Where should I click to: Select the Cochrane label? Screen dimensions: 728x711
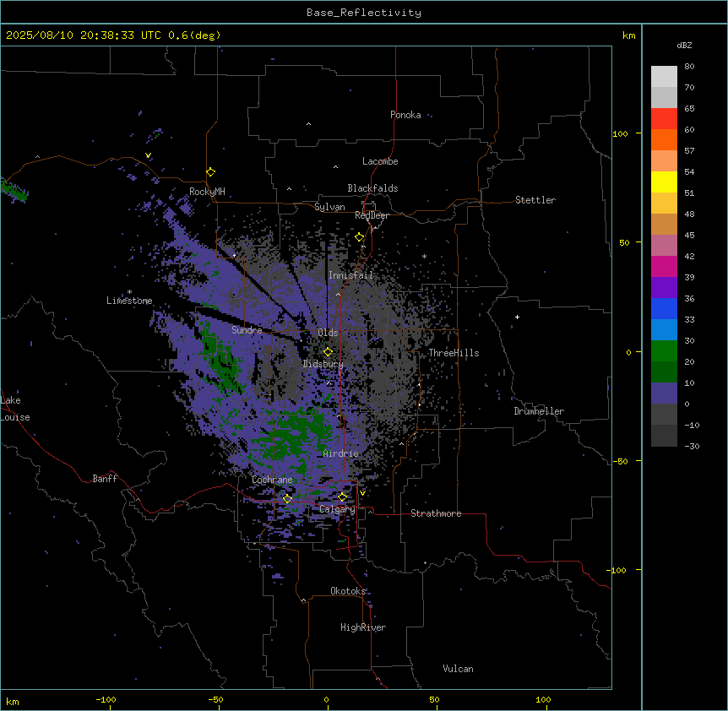pos(272,480)
